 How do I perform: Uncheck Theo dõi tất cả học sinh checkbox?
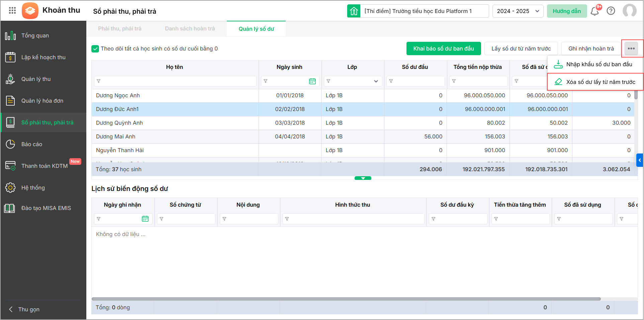pos(95,49)
